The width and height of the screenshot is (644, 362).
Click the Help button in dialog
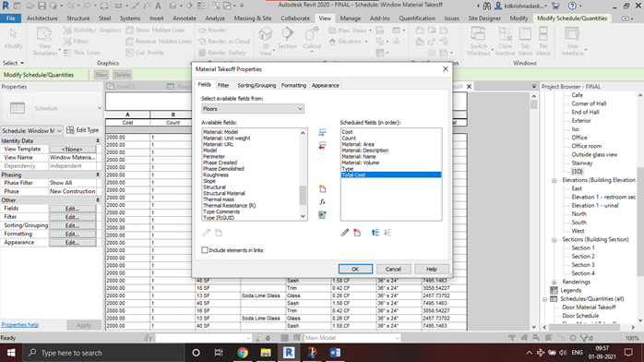pyautogui.click(x=431, y=269)
